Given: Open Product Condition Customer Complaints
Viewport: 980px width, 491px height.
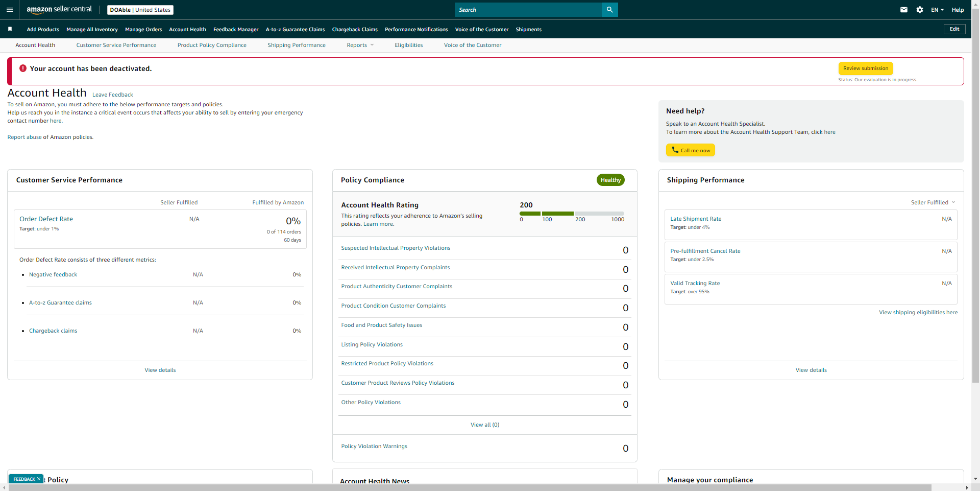Looking at the screenshot, I should 394,306.
